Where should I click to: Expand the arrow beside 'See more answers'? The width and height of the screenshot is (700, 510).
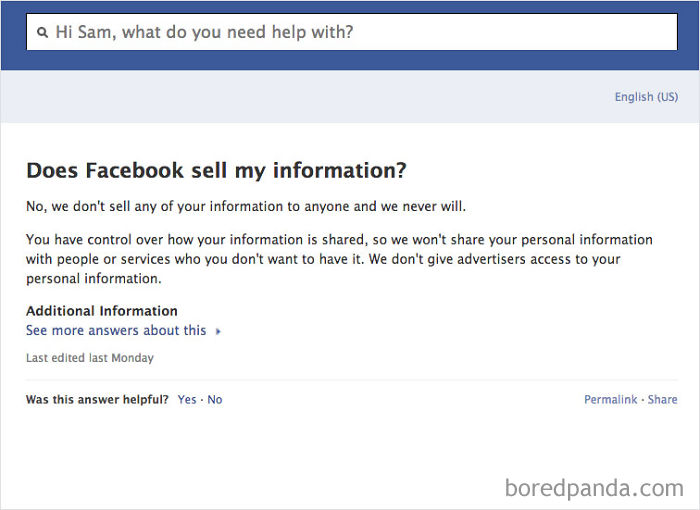click(218, 331)
